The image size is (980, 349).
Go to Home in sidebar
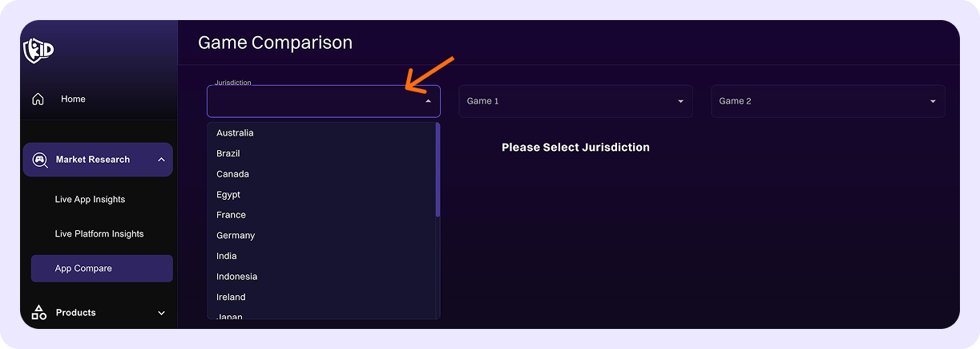click(x=73, y=99)
